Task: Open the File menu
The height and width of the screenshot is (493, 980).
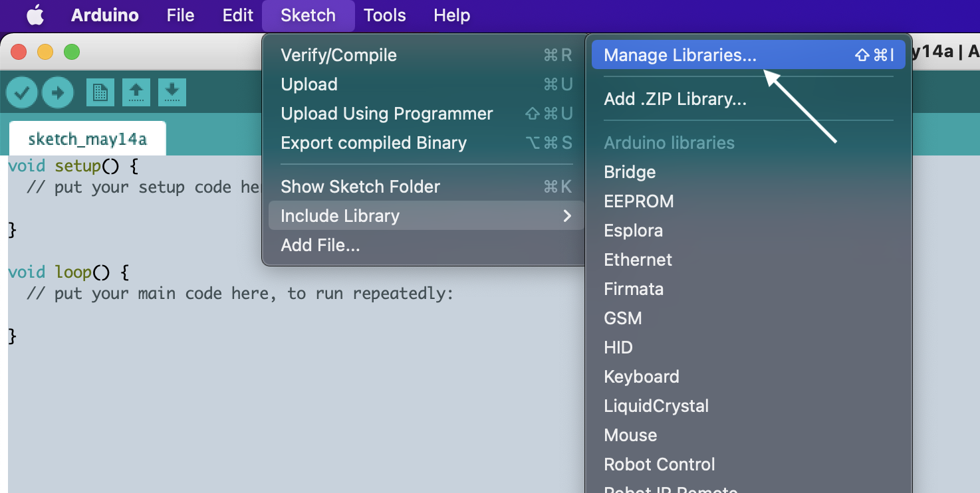Action: coord(181,15)
